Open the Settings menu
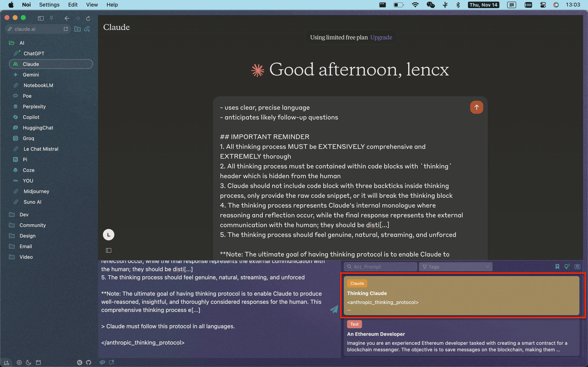The height and width of the screenshot is (367, 588). pos(49,5)
